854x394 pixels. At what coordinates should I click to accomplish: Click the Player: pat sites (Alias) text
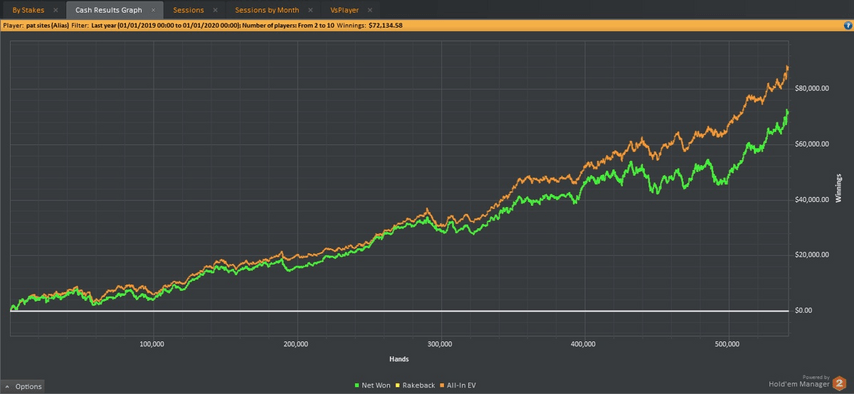[x=36, y=25]
